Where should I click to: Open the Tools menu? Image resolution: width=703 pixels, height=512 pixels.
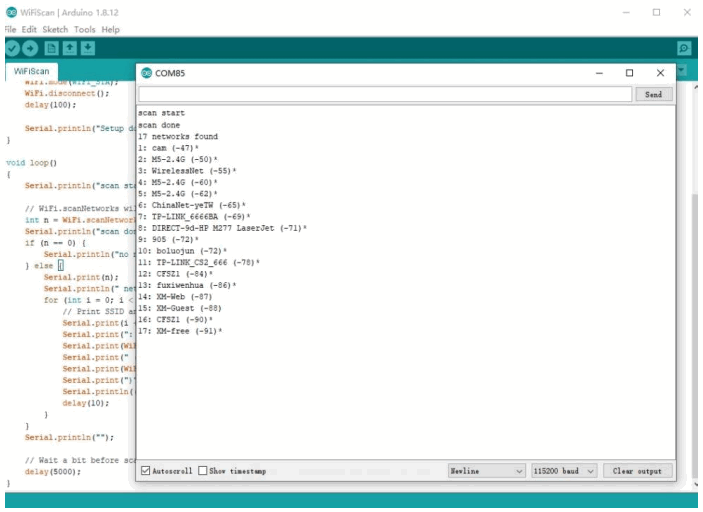(x=84, y=30)
